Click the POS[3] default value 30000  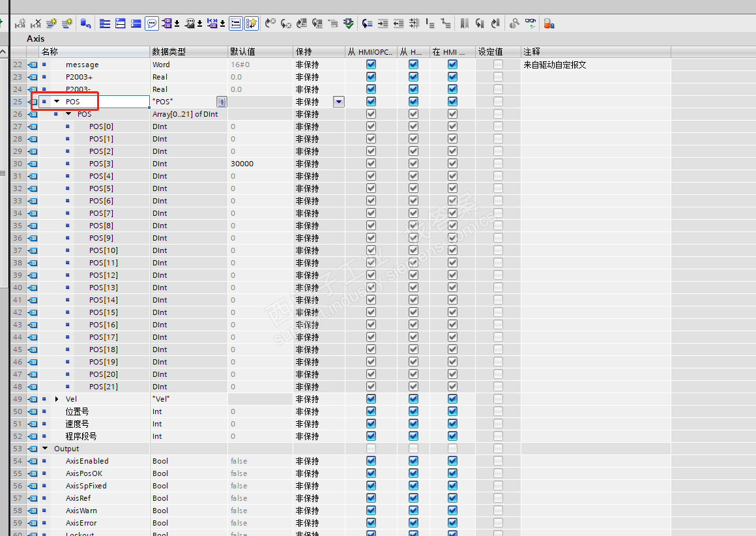242,164
